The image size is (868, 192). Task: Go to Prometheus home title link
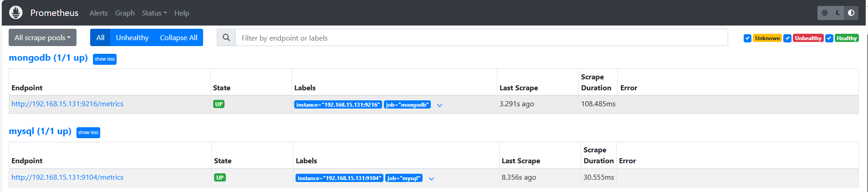[54, 13]
